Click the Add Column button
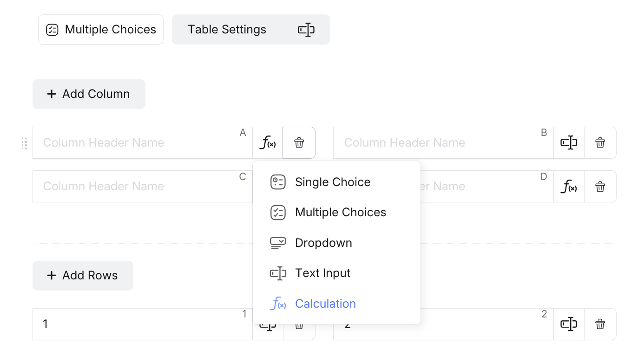The width and height of the screenshot is (644, 349). (89, 94)
